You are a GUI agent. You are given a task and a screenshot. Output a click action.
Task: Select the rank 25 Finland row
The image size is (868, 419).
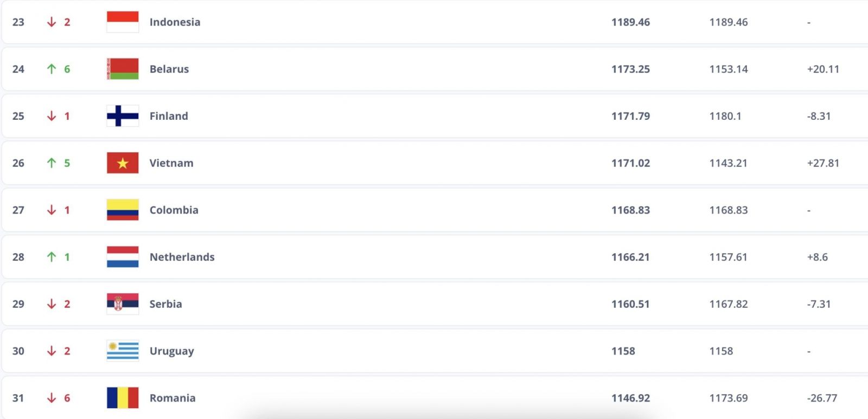tap(435, 116)
